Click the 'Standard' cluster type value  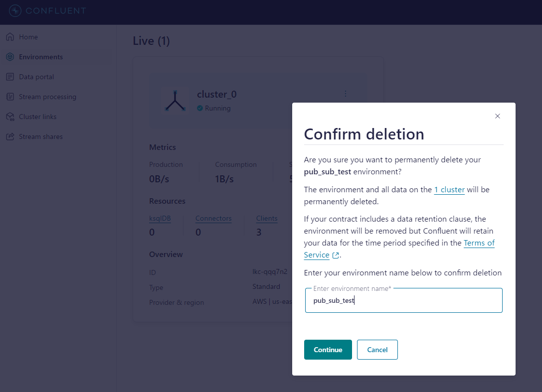(x=266, y=287)
